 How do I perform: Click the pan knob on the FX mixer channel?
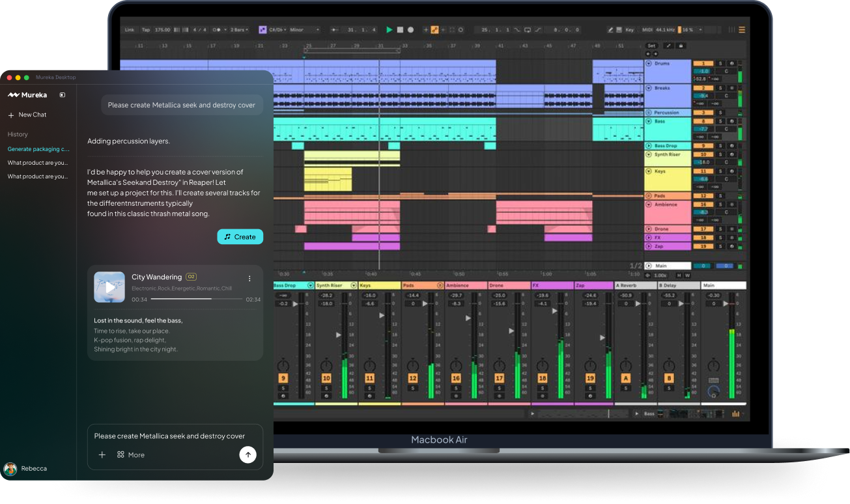[x=543, y=365]
